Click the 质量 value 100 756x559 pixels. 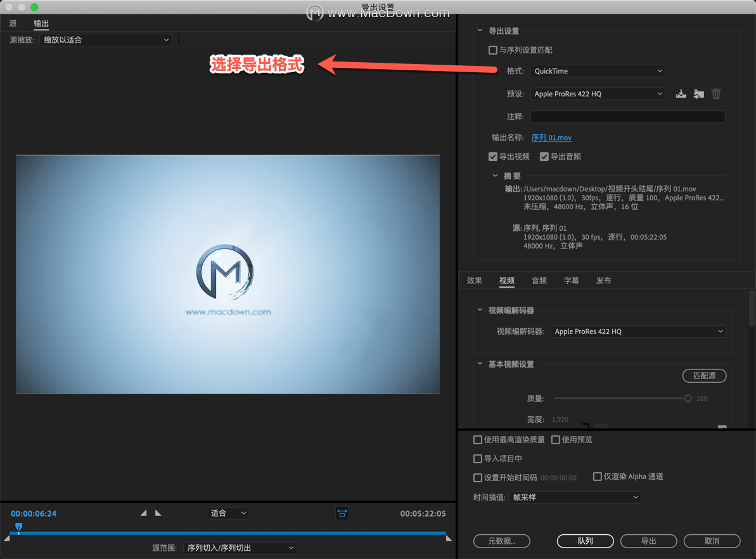point(702,399)
